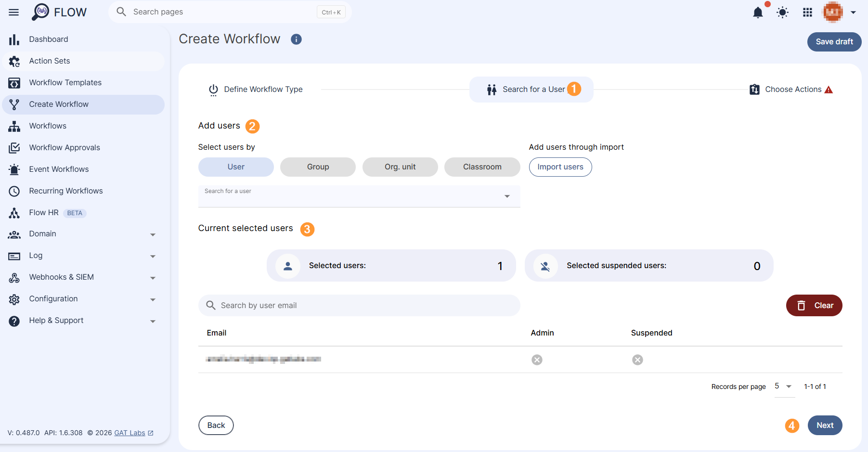This screenshot has height=452, width=868.
Task: Click the Back button
Action: click(216, 426)
